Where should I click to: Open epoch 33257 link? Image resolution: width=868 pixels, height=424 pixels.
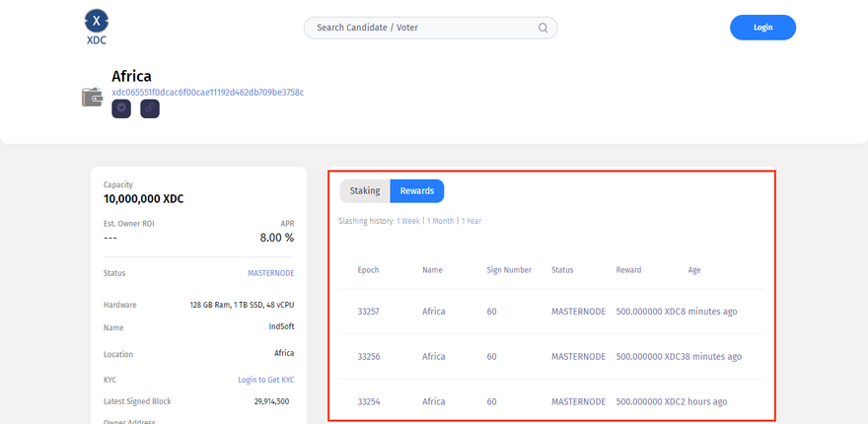point(368,312)
